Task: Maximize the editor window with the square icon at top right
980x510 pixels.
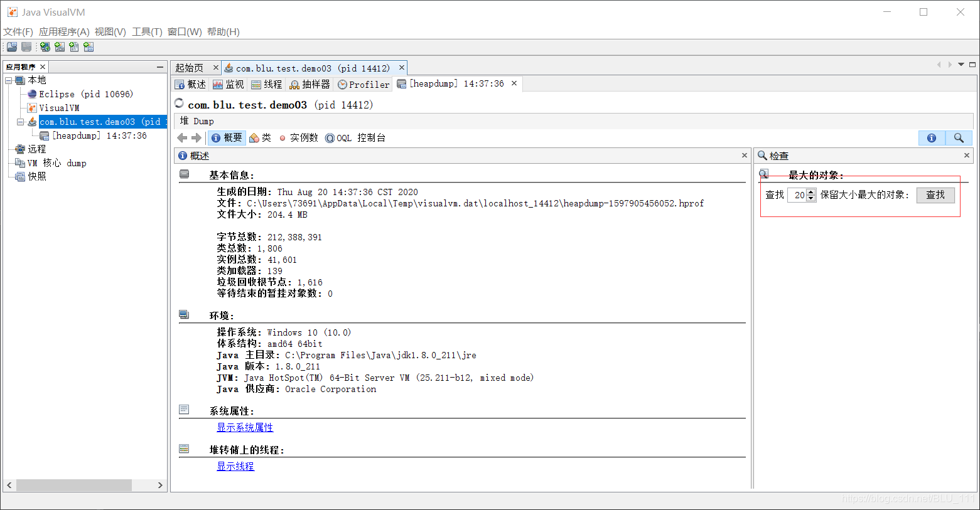Action: (972, 65)
